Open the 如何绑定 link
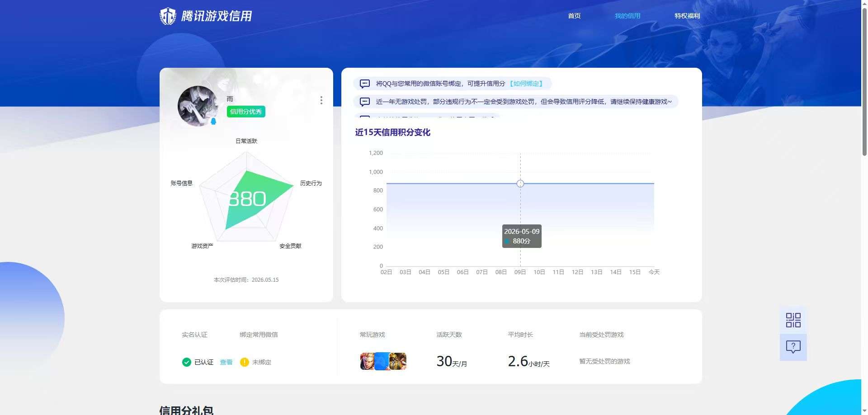Viewport: 868px width, 415px height. 526,84
